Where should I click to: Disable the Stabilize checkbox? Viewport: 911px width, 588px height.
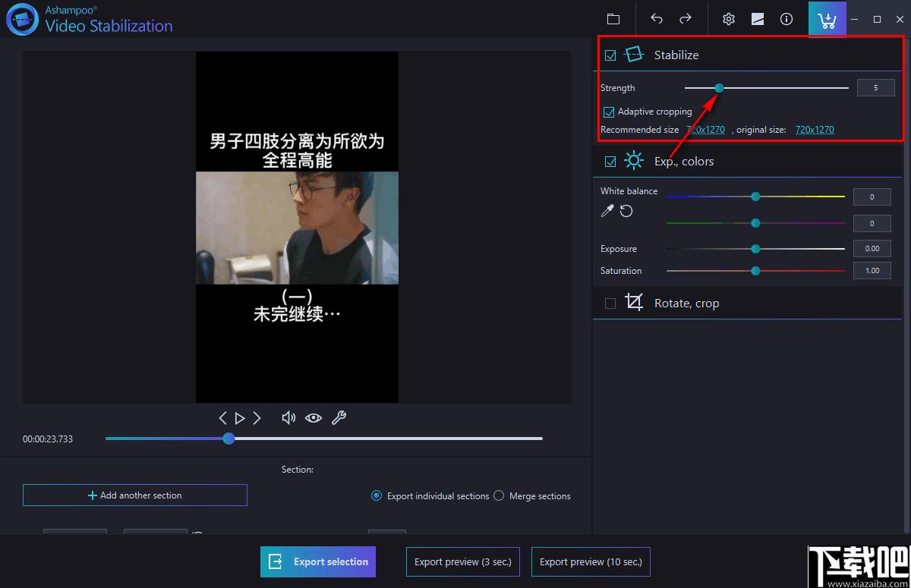point(610,55)
